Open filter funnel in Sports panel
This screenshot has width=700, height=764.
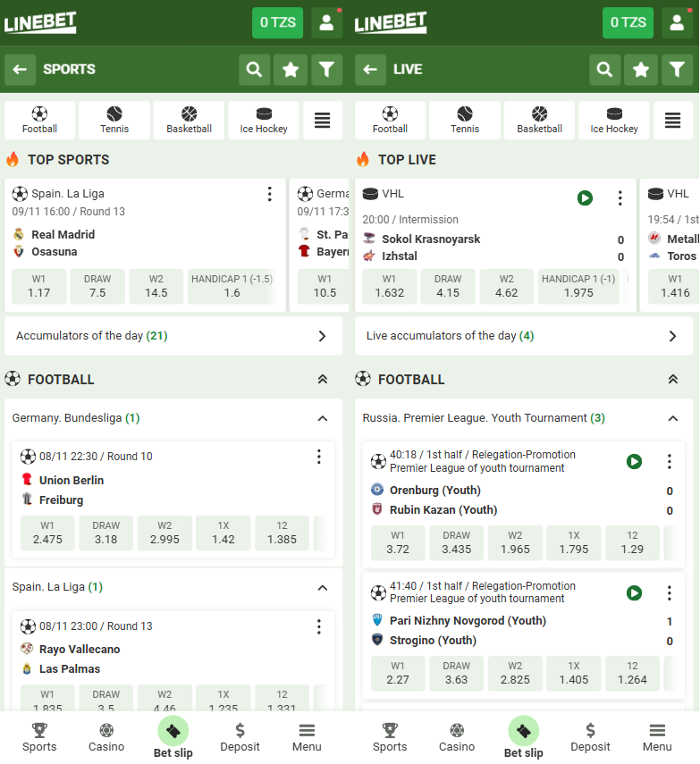pyautogui.click(x=326, y=70)
